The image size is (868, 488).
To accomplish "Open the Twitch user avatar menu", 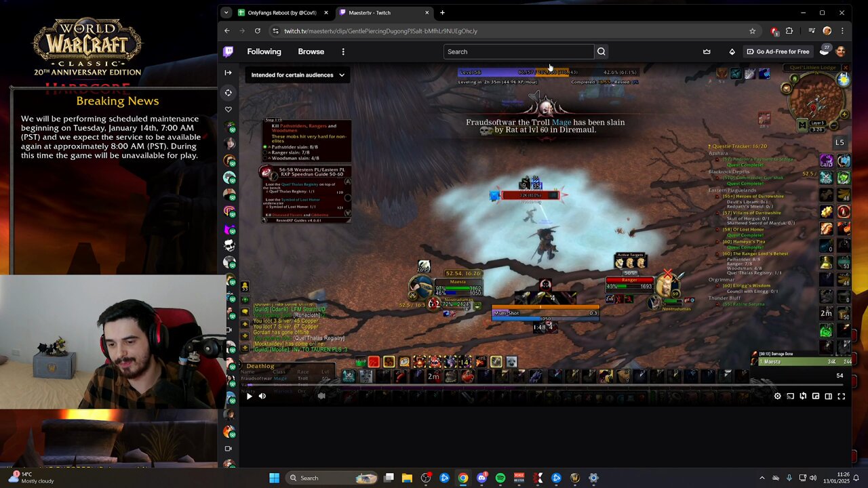I will coord(841,52).
